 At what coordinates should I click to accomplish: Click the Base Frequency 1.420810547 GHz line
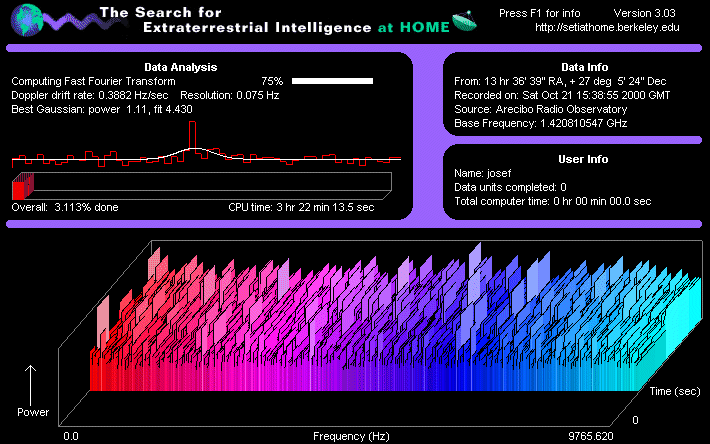click(x=540, y=123)
